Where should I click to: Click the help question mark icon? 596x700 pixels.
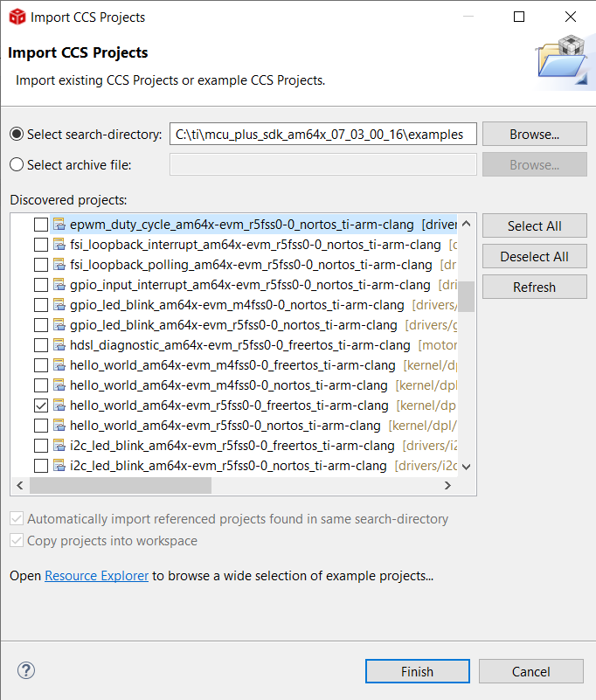pyautogui.click(x=26, y=670)
